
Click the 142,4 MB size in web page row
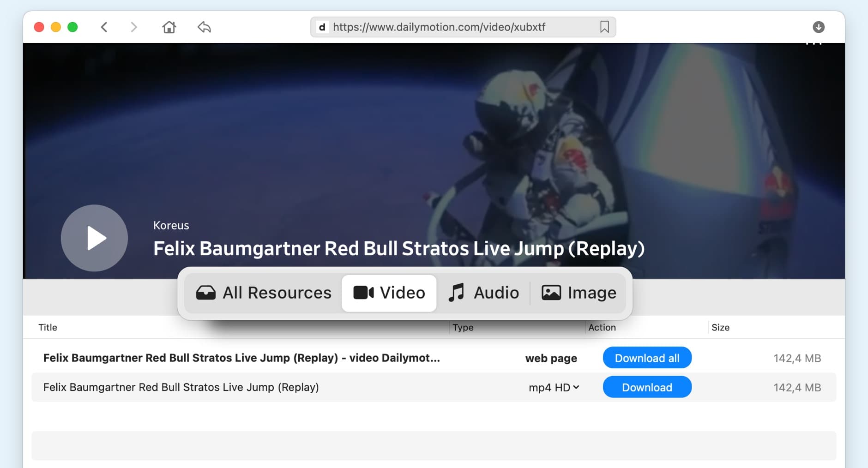(x=797, y=358)
